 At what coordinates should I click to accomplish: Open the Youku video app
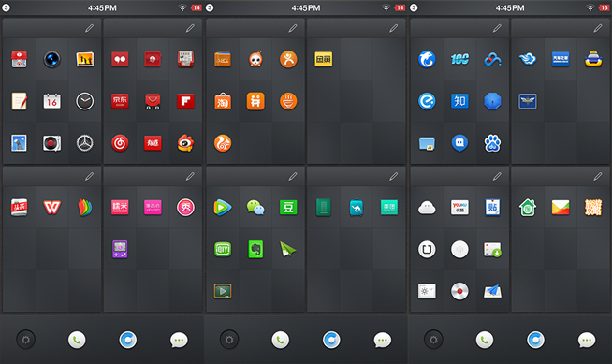(x=459, y=208)
